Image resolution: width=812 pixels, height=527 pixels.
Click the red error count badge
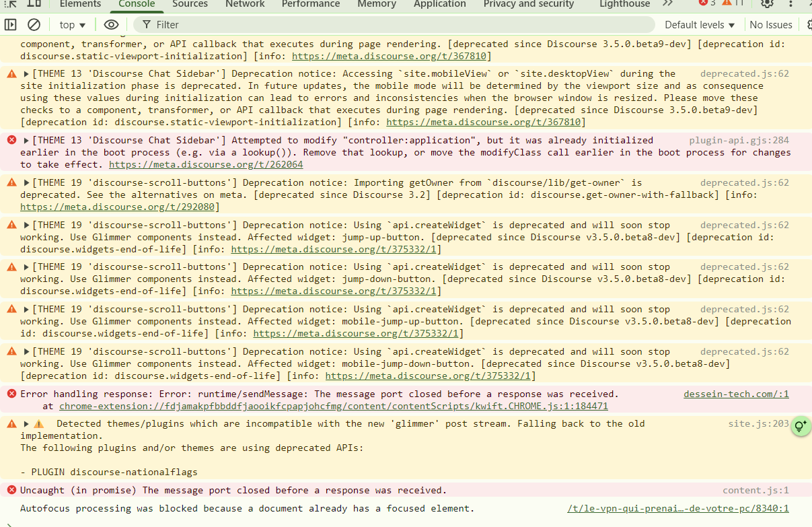pyautogui.click(x=707, y=3)
